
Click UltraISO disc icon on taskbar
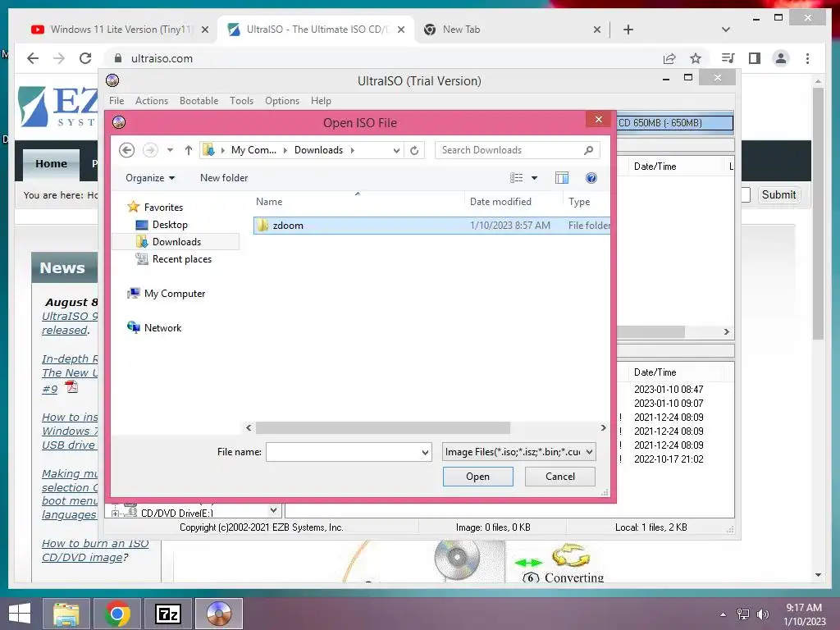[218, 614]
